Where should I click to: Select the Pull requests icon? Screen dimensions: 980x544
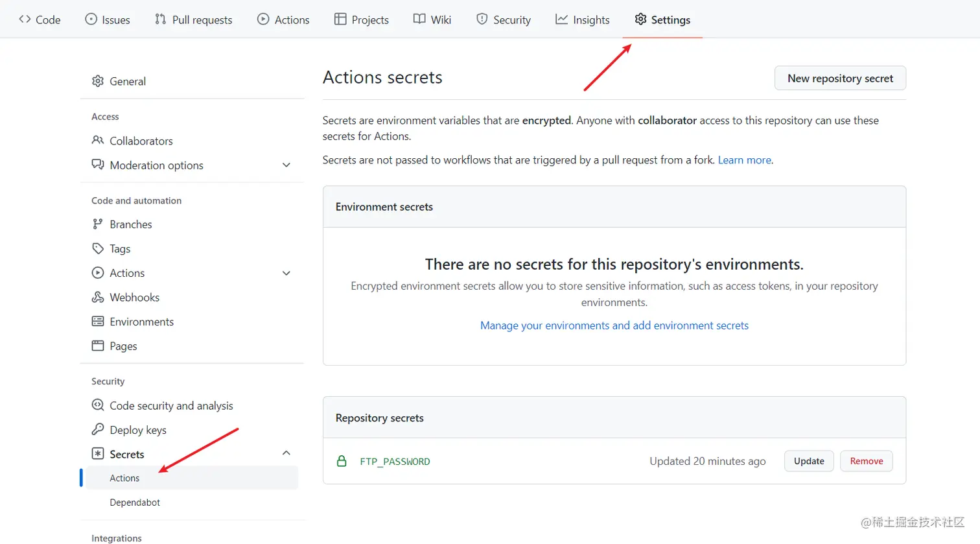(159, 19)
